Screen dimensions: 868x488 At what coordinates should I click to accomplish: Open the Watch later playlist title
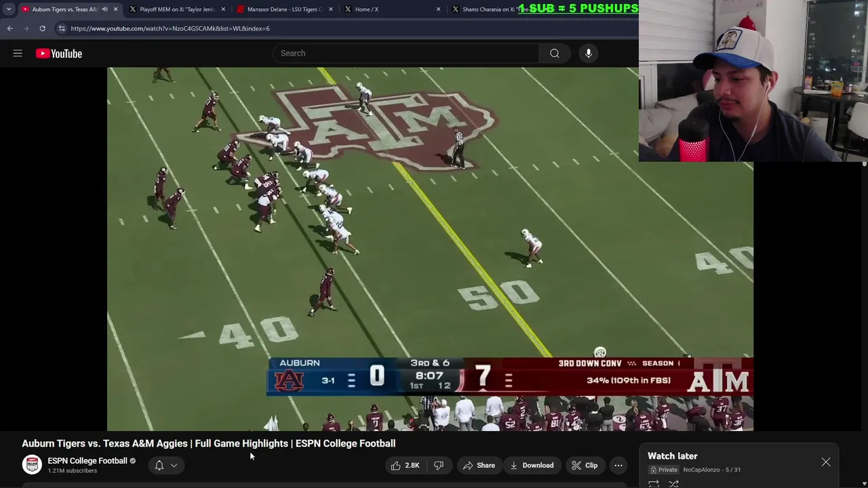coord(672,456)
